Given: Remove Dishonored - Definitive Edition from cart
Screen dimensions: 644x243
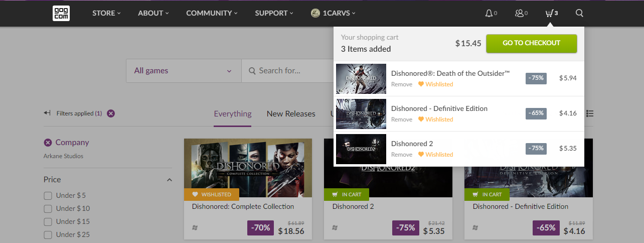Looking at the screenshot, I should click(x=402, y=119).
